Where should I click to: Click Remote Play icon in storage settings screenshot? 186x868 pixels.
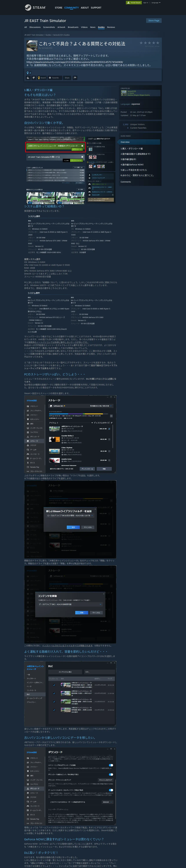(x=28, y=467)
